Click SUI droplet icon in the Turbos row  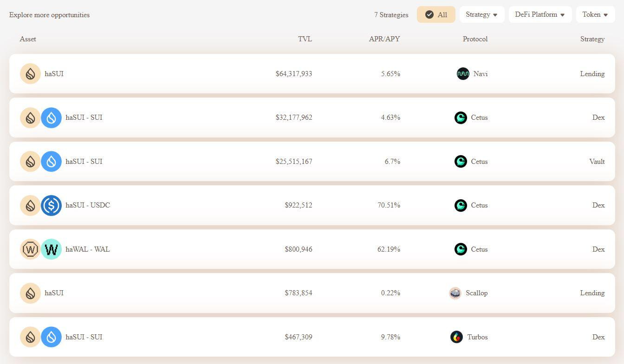click(51, 337)
